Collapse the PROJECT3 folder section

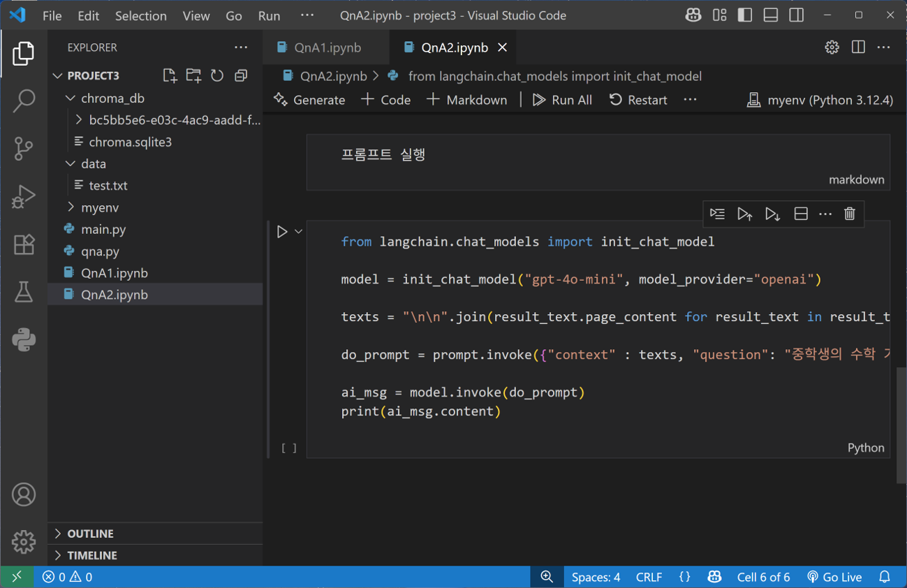pyautogui.click(x=58, y=75)
